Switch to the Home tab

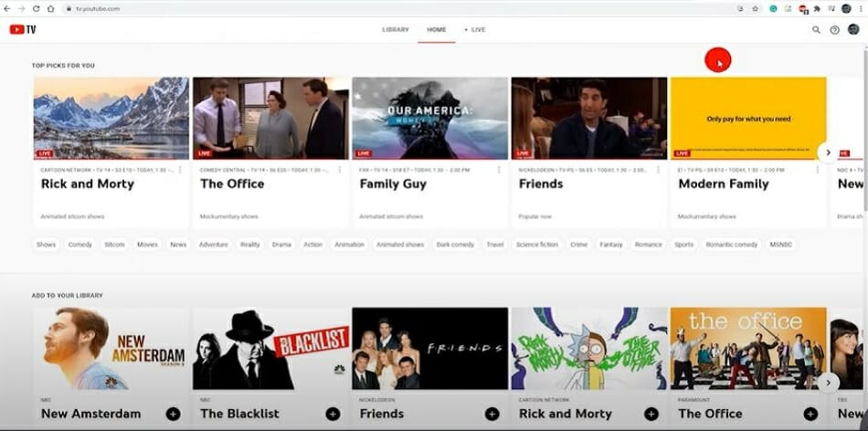click(x=436, y=30)
